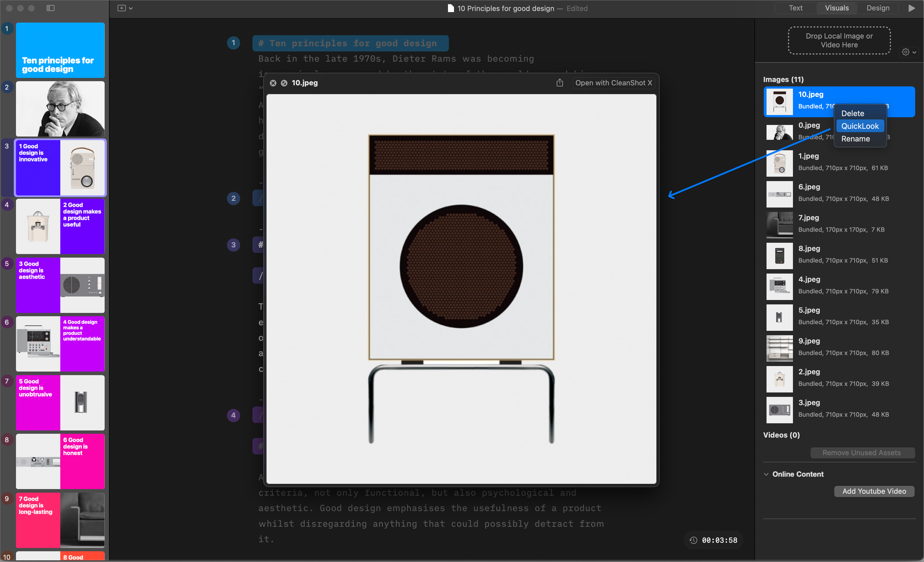924x562 pixels.
Task: Click Open with CleanShot X
Action: coord(614,83)
